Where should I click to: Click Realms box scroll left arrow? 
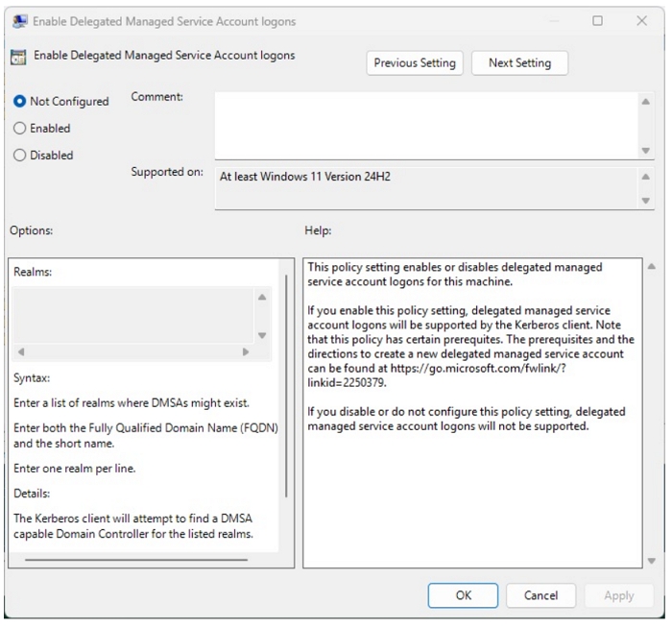point(20,352)
